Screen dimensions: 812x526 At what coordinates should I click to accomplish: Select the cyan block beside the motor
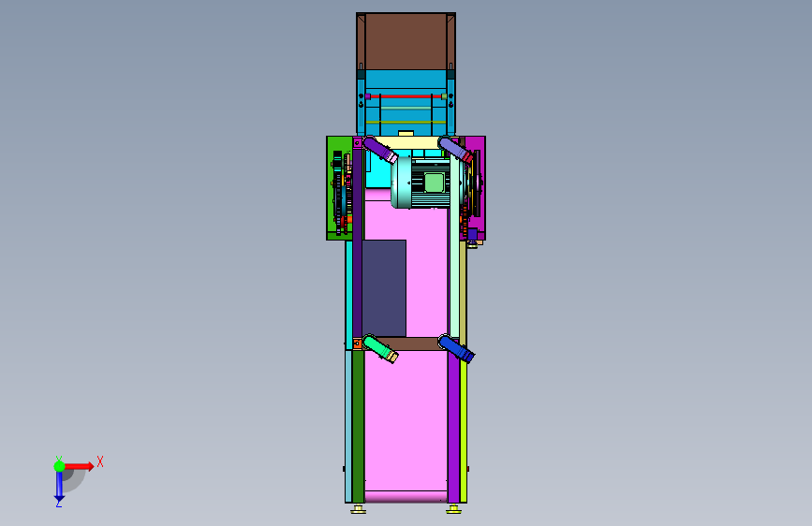click(x=378, y=173)
